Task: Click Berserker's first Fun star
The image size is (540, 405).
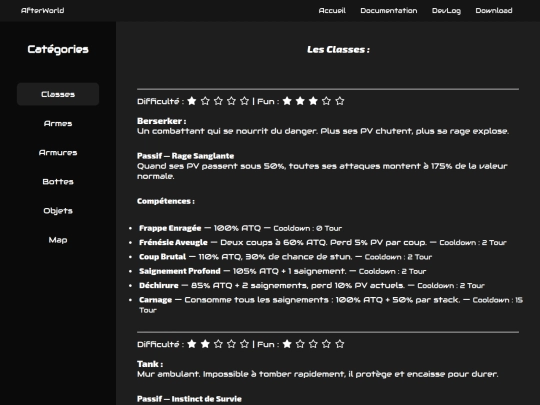Action: [287, 101]
